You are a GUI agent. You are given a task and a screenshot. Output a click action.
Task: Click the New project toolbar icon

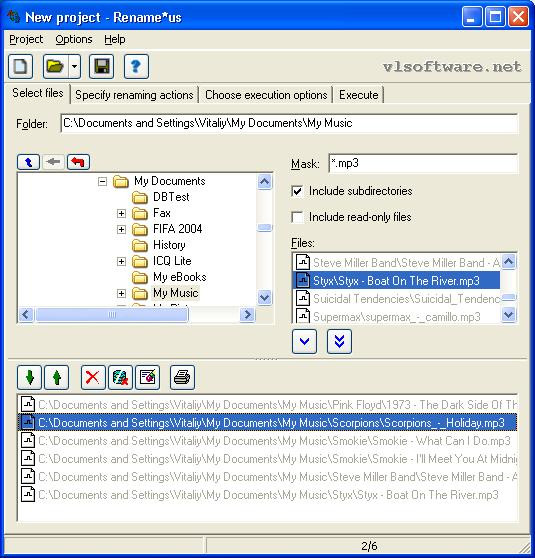tap(20, 67)
